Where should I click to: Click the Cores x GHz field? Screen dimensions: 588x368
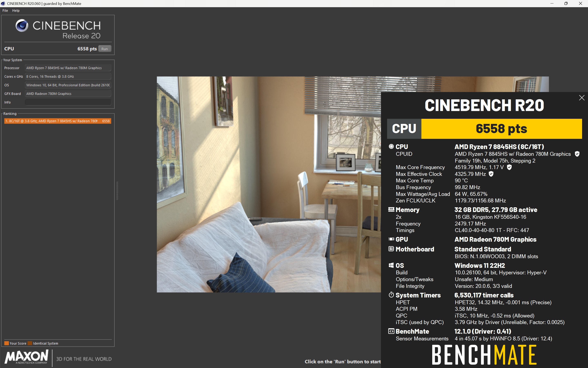[68, 76]
